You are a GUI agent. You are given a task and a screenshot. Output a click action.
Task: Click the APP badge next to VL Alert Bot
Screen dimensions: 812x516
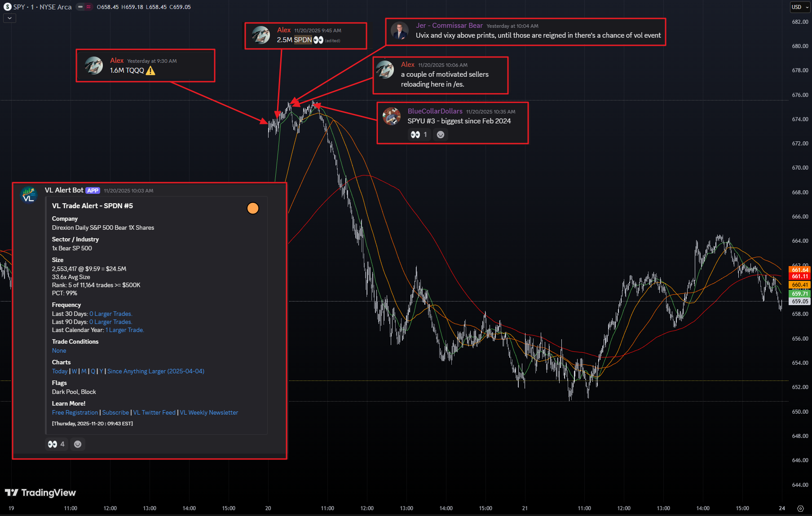coord(93,190)
